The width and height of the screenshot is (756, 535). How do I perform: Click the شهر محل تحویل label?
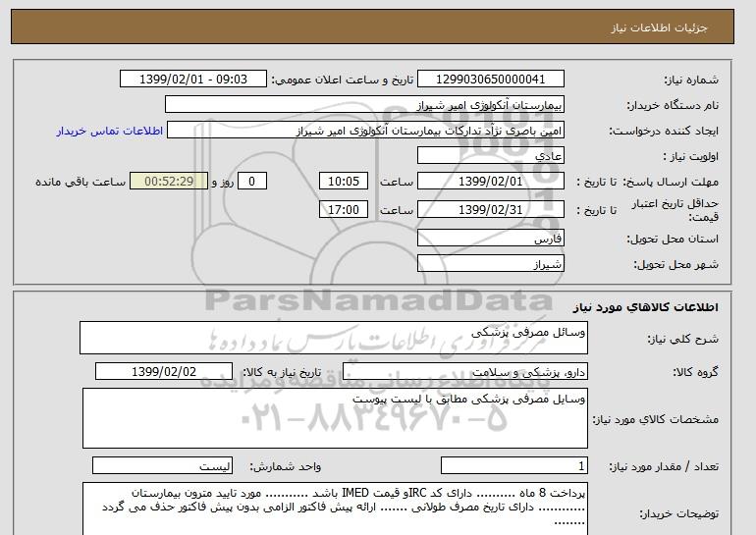click(x=675, y=264)
